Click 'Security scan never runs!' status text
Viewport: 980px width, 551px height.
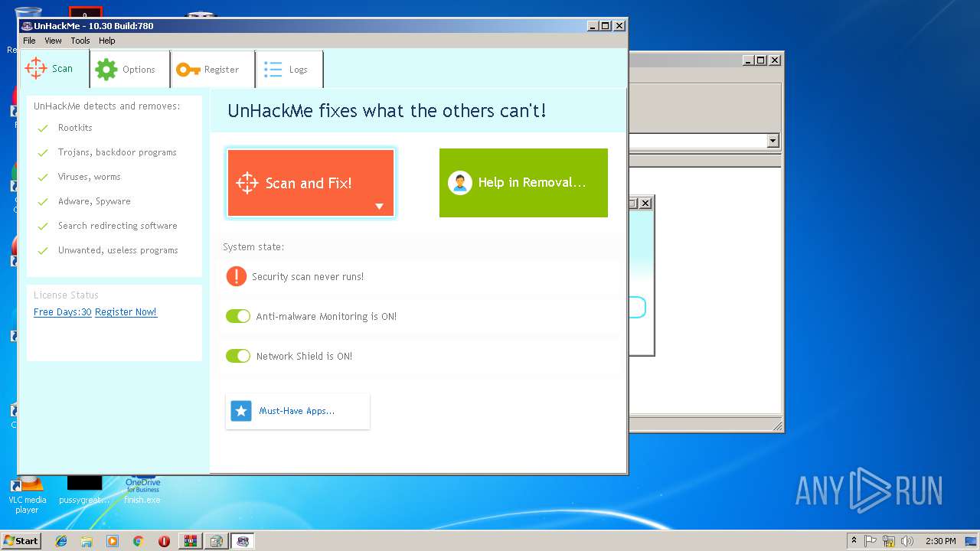308,276
